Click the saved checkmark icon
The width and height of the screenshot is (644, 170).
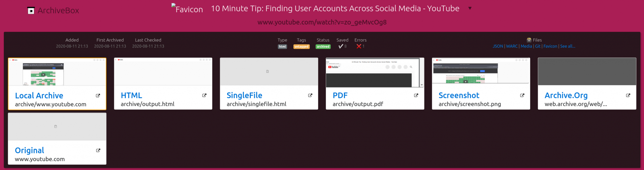(x=341, y=46)
